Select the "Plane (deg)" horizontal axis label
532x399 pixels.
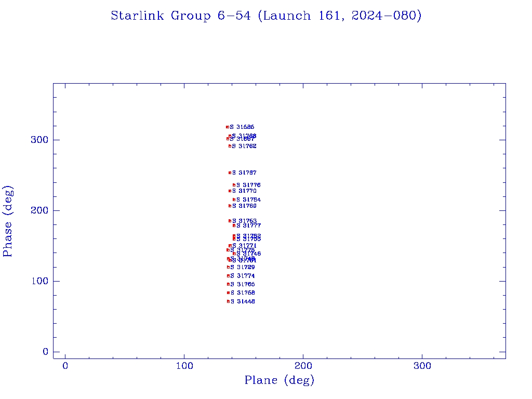279,380
